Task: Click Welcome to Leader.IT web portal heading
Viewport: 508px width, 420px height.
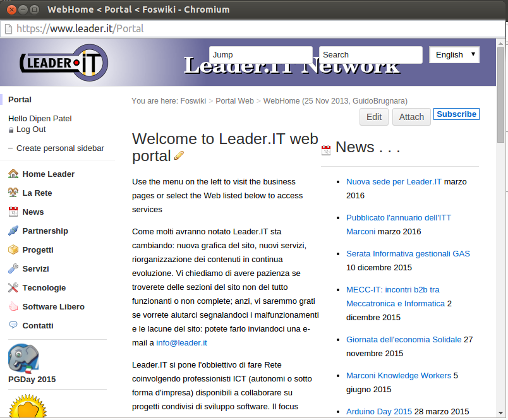Action: tap(225, 147)
